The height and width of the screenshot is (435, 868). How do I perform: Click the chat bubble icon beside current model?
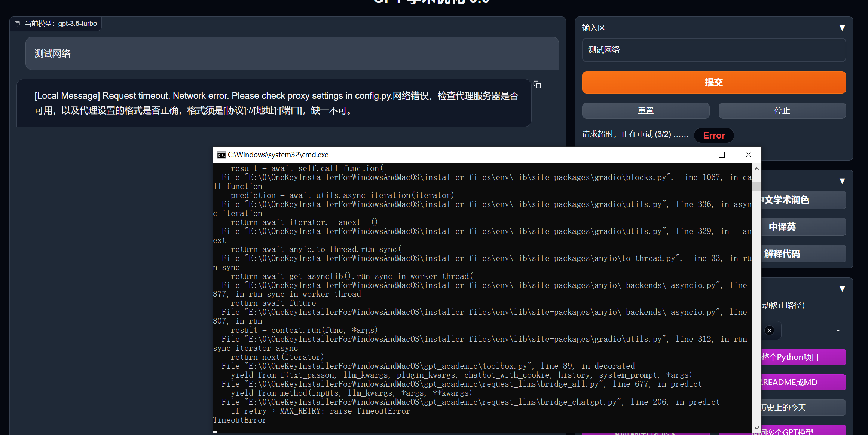click(17, 24)
